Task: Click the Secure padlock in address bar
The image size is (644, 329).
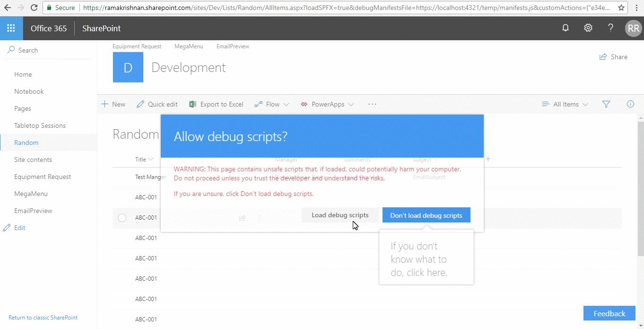Action: (49, 8)
